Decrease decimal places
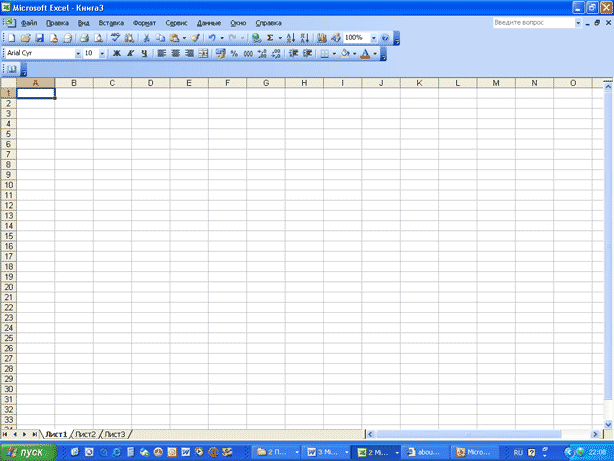Viewport: 614px width, 461px height. [276, 53]
